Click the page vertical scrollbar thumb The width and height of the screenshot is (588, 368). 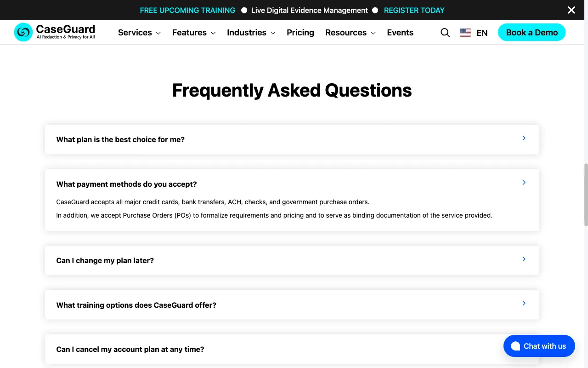(586, 195)
